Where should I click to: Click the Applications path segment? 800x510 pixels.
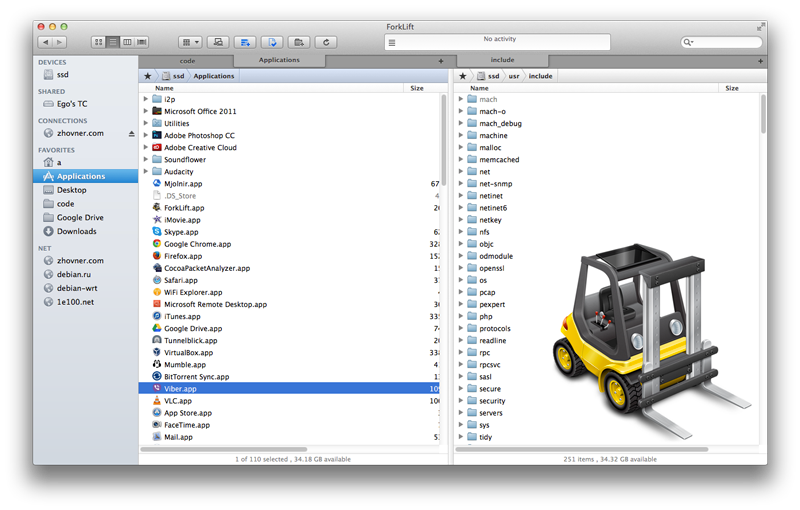pyautogui.click(x=214, y=76)
